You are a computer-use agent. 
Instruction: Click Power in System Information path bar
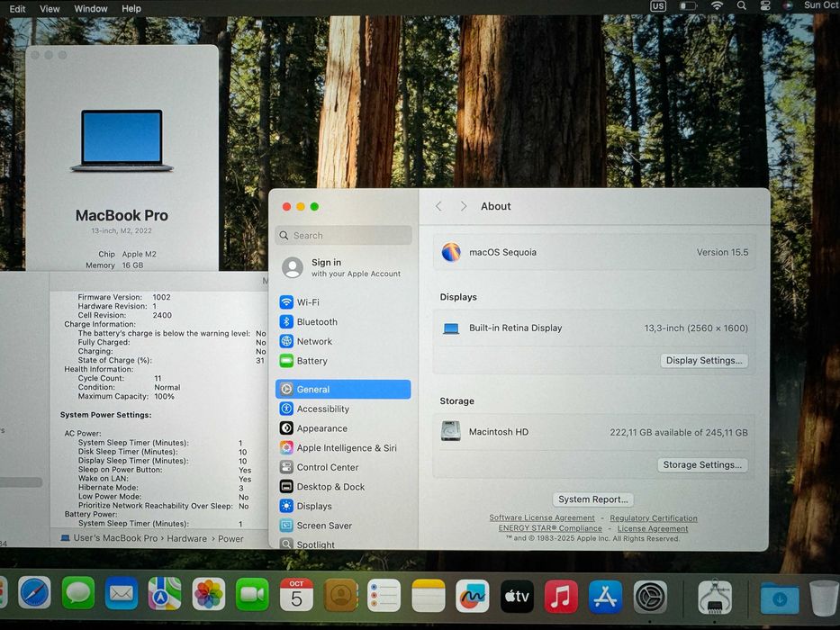click(x=230, y=539)
